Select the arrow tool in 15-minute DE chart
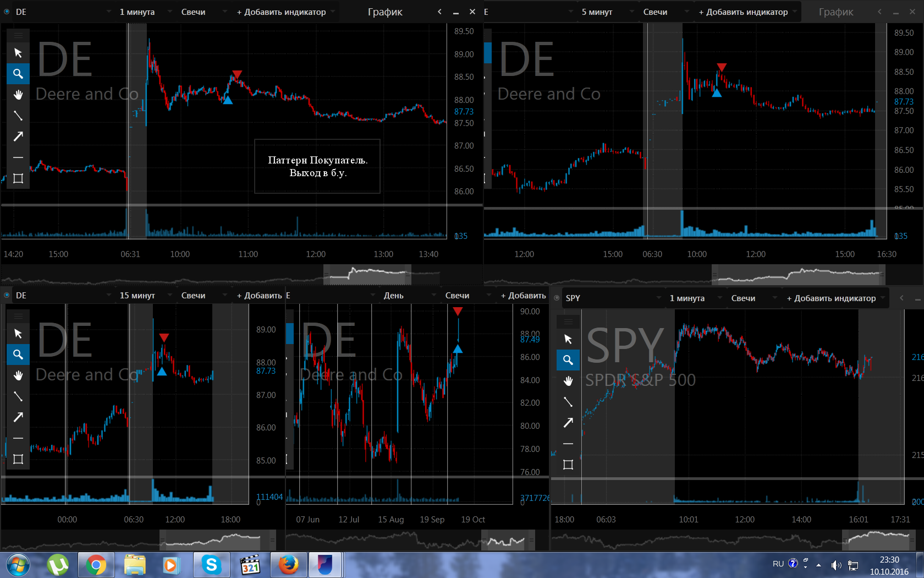 click(18, 417)
